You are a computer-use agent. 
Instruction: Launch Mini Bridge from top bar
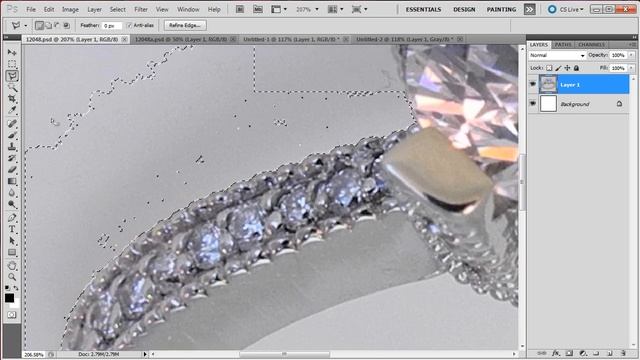pyautogui.click(x=258, y=9)
